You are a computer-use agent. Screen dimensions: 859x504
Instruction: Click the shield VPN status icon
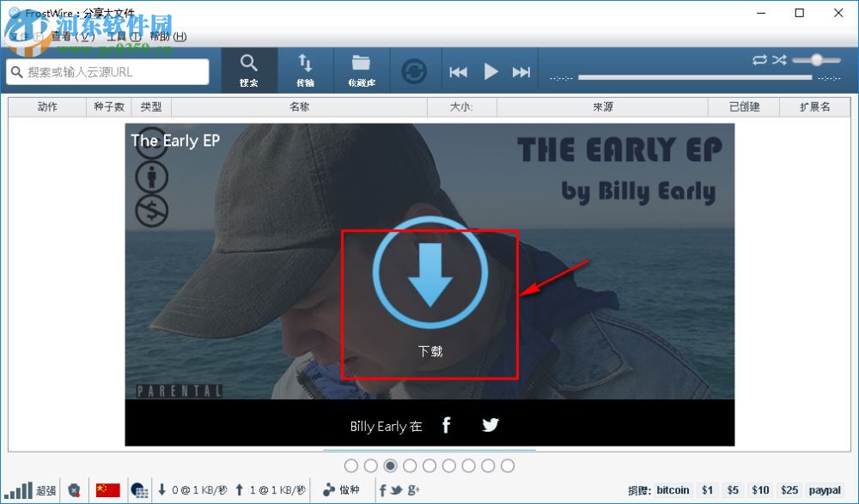(75, 490)
